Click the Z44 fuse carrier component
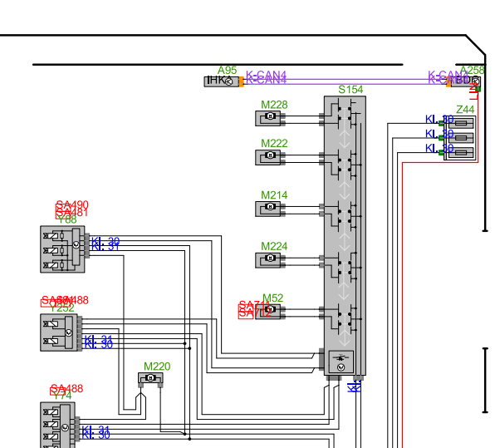 point(459,138)
